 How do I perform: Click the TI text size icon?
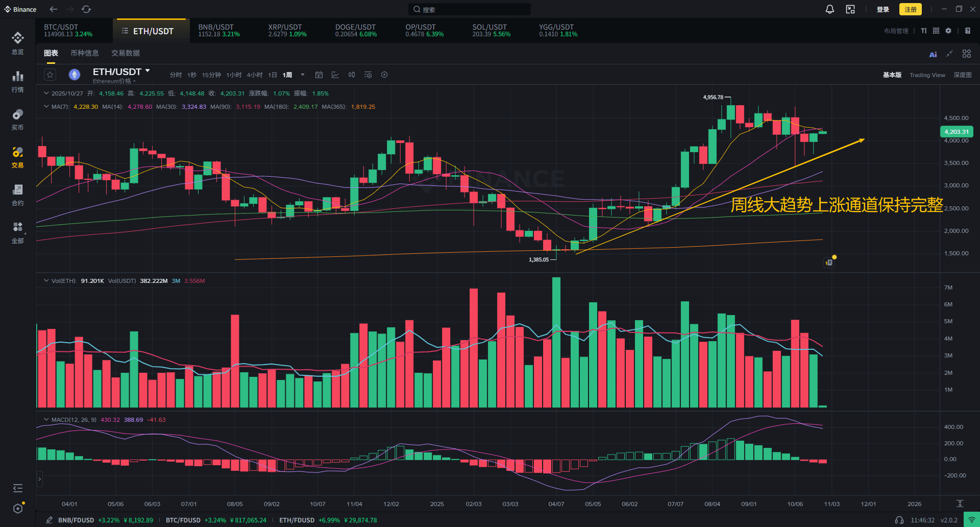pyautogui.click(x=924, y=31)
